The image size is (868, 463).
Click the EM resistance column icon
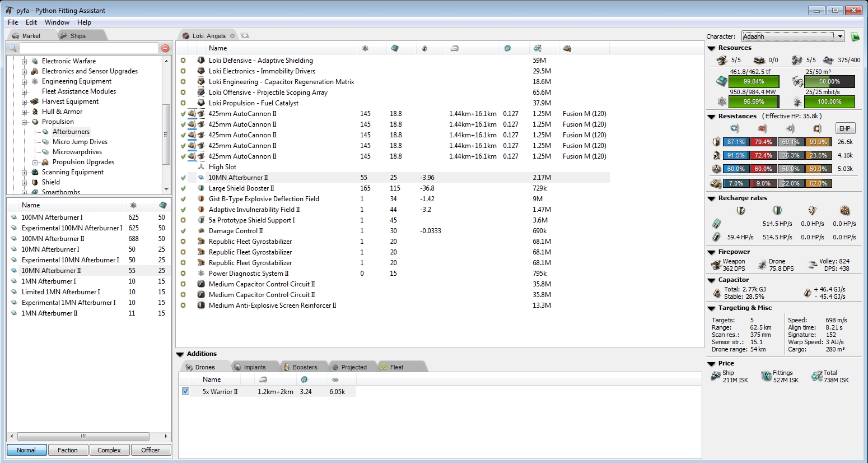[x=735, y=128]
